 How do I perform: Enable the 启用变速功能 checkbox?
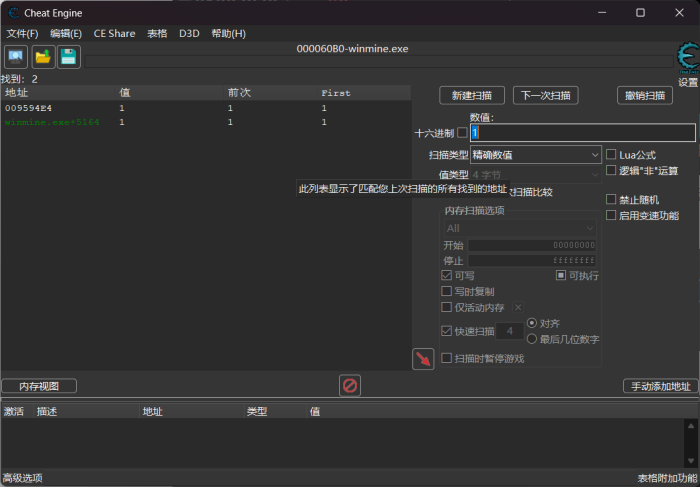(x=611, y=215)
